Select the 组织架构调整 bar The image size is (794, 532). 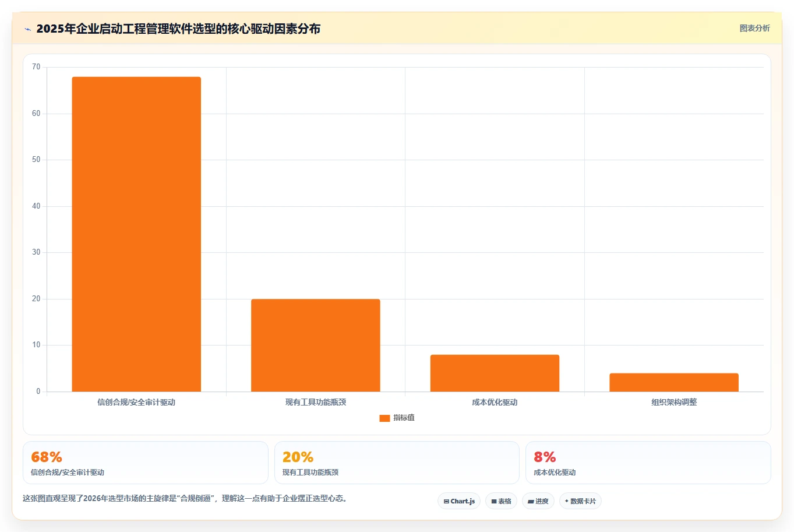(x=674, y=382)
